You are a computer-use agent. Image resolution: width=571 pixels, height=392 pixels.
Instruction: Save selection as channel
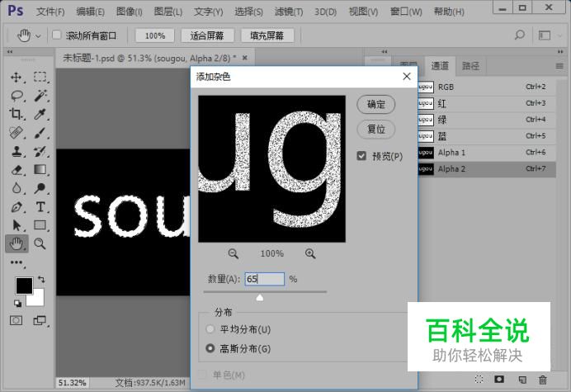click(x=499, y=380)
